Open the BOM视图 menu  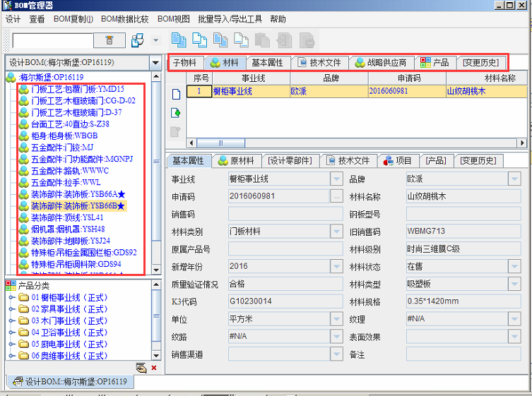tap(173, 19)
